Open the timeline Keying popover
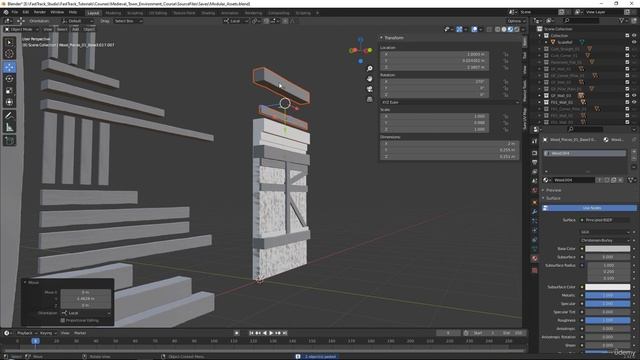Viewport: 640px width, 360px height. pyautogui.click(x=48, y=333)
